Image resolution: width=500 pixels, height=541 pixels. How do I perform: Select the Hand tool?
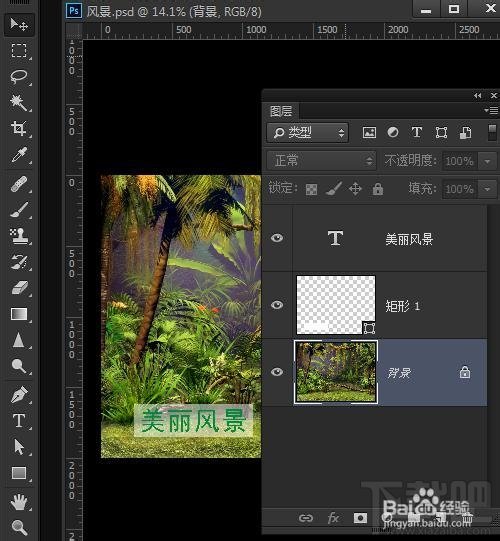[19, 502]
